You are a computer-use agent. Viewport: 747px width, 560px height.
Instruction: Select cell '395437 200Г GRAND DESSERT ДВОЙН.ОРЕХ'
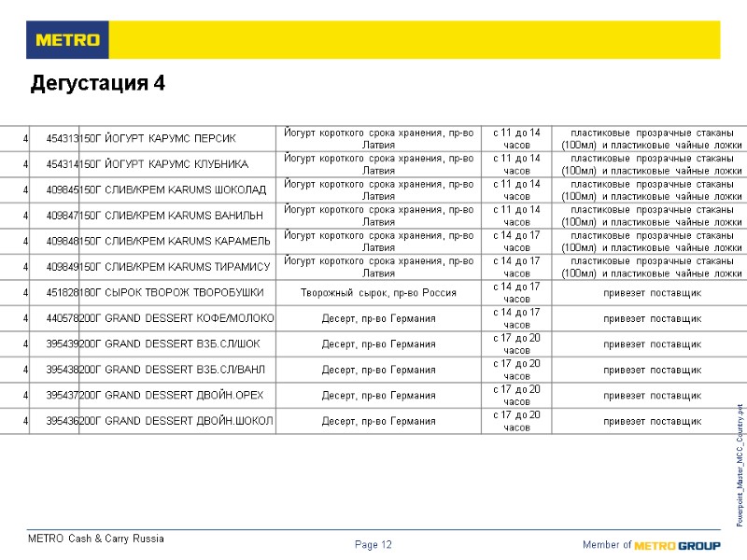point(154,396)
